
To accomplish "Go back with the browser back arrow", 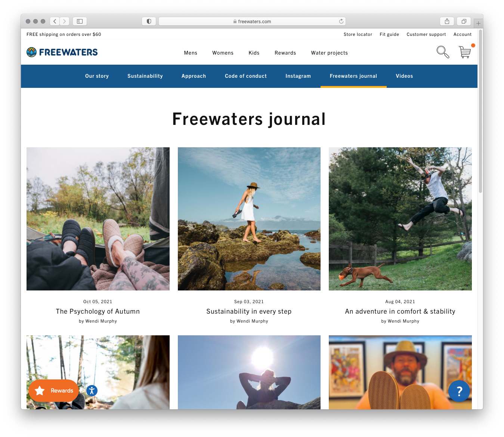I will click(55, 21).
